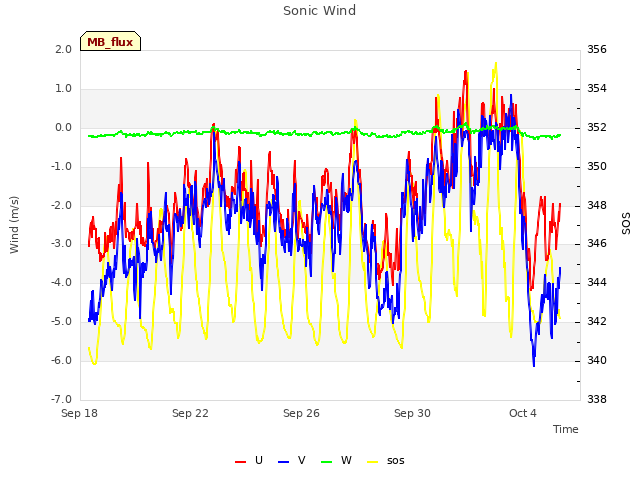Image resolution: width=640 pixels, height=480 pixels.
Task: Select the W legend label
Action: point(346,460)
